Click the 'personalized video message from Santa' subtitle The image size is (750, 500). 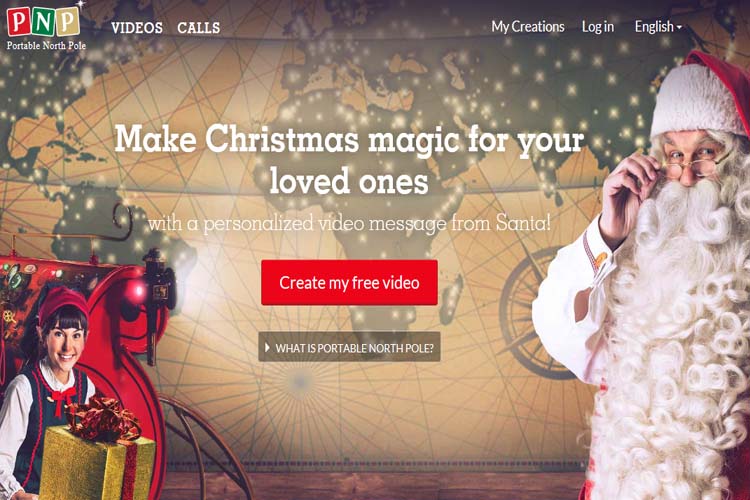point(349,223)
